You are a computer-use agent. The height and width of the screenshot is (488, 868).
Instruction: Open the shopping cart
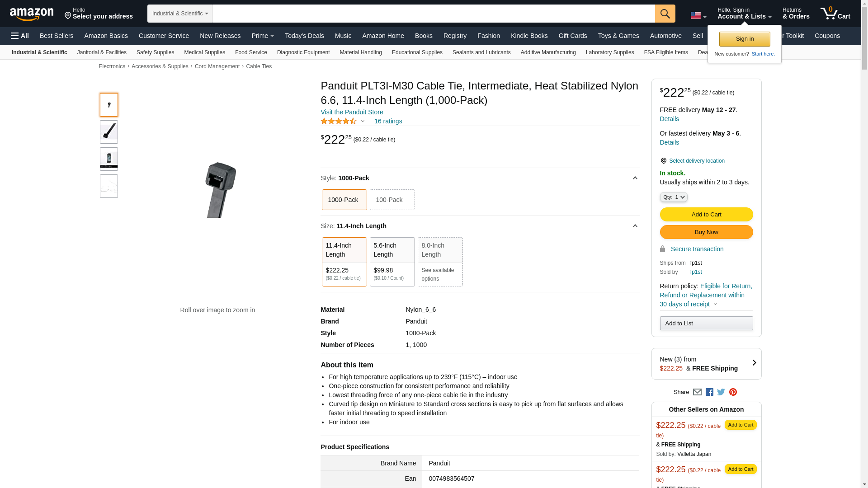(835, 14)
